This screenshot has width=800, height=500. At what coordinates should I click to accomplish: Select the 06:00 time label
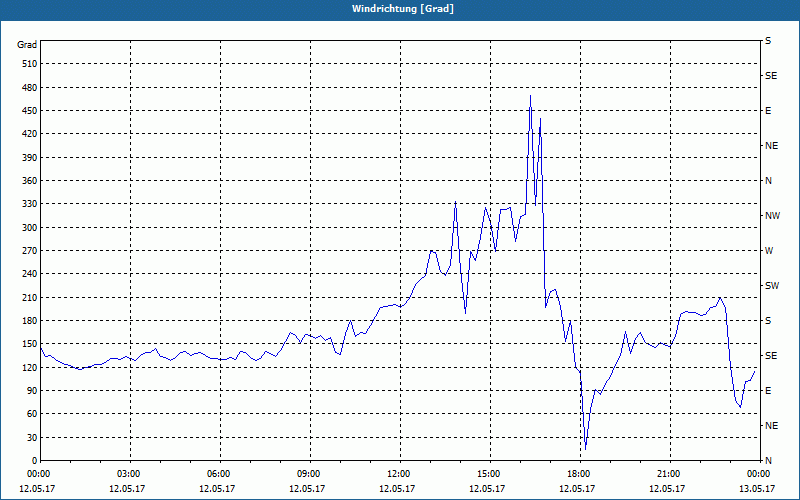220,474
